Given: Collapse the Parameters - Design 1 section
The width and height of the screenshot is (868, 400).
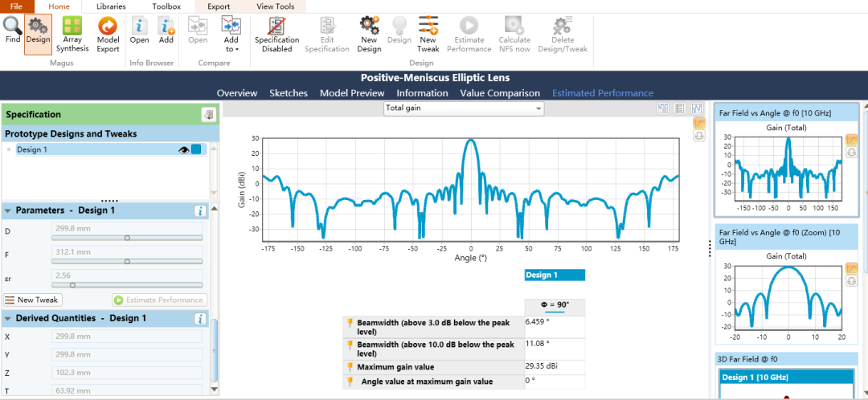Looking at the screenshot, I should pos(8,210).
